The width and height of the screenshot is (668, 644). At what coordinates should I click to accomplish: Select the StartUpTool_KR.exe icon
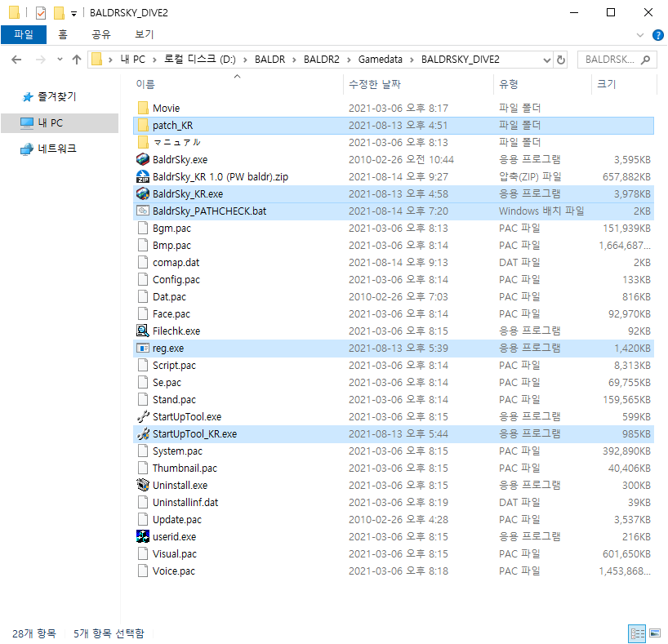(x=143, y=433)
